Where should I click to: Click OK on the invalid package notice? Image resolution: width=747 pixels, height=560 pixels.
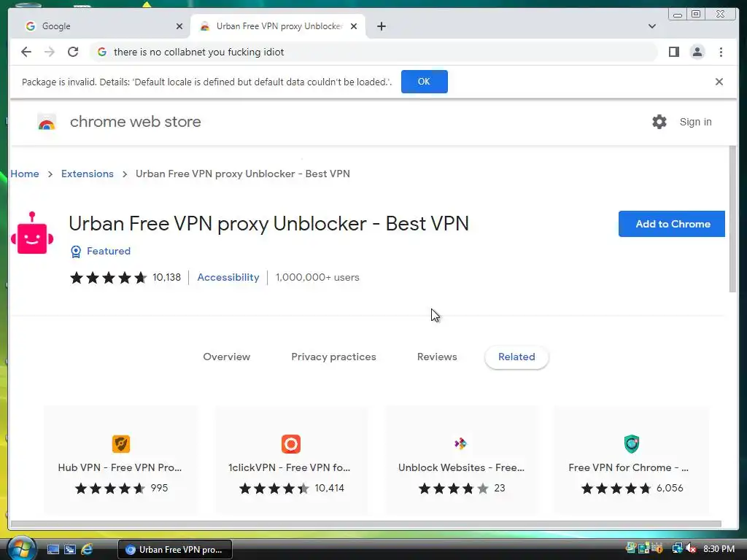424,82
